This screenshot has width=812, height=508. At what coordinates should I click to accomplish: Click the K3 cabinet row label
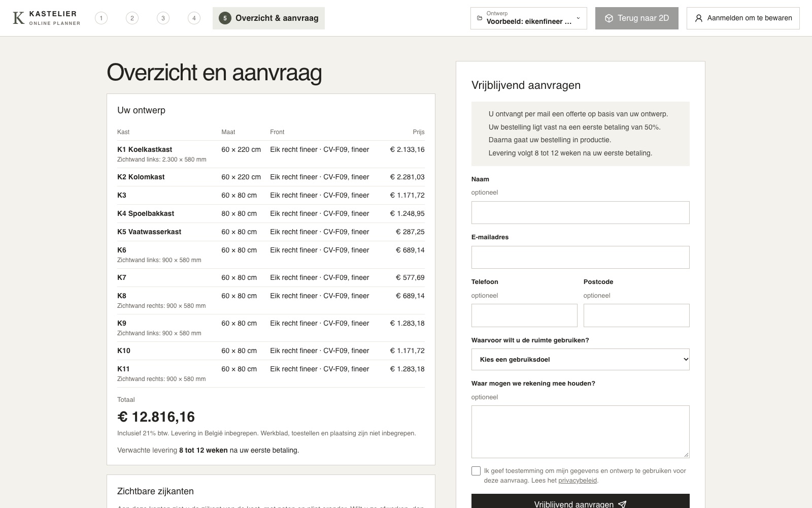point(122,195)
